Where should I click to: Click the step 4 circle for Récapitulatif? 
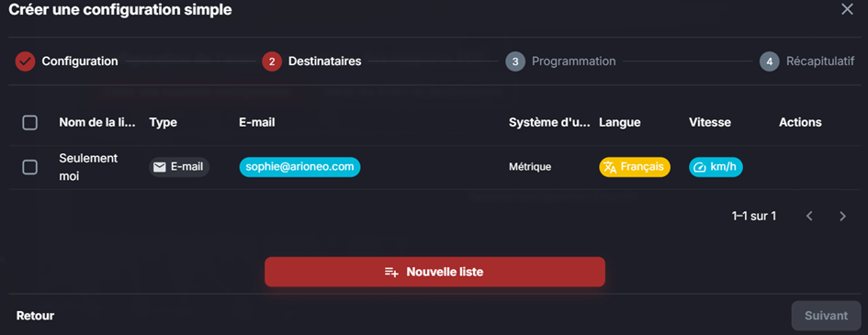coord(769,61)
